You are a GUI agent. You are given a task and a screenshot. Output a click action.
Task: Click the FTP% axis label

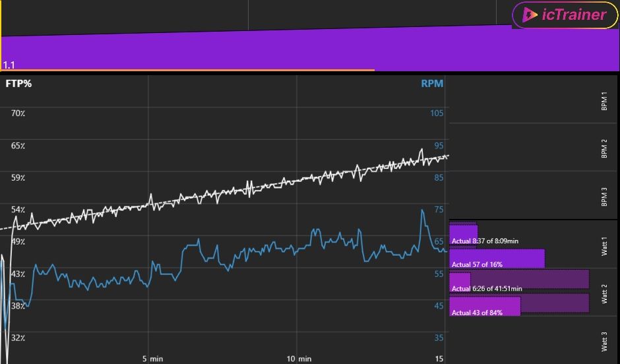point(19,84)
